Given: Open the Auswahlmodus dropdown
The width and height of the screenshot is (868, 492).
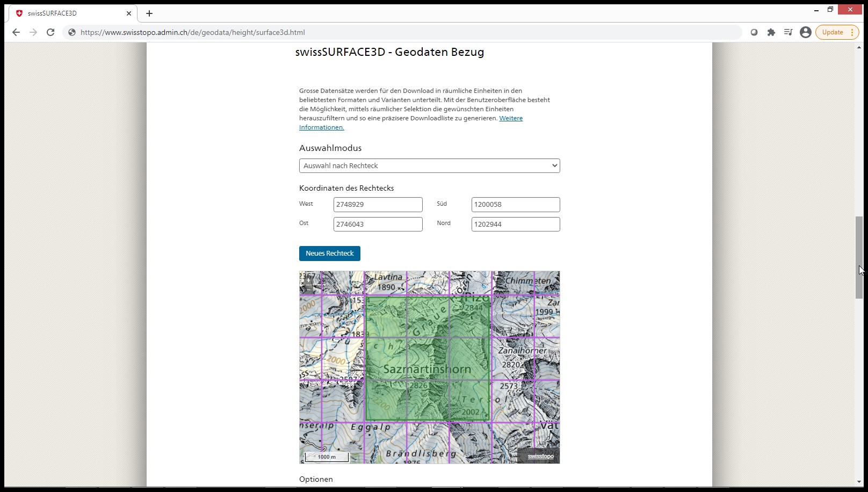Looking at the screenshot, I should pyautogui.click(x=429, y=165).
